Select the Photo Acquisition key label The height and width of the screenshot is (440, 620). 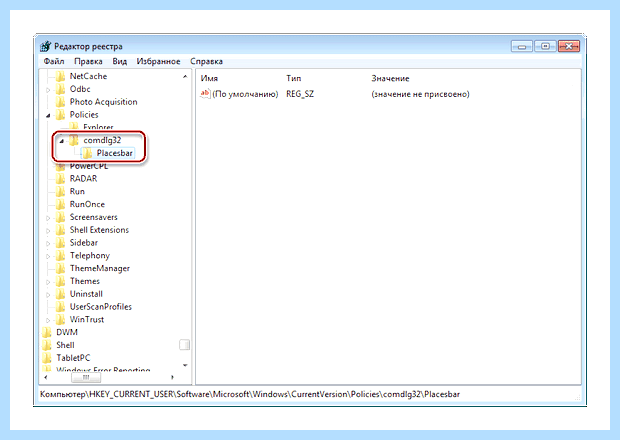[104, 102]
